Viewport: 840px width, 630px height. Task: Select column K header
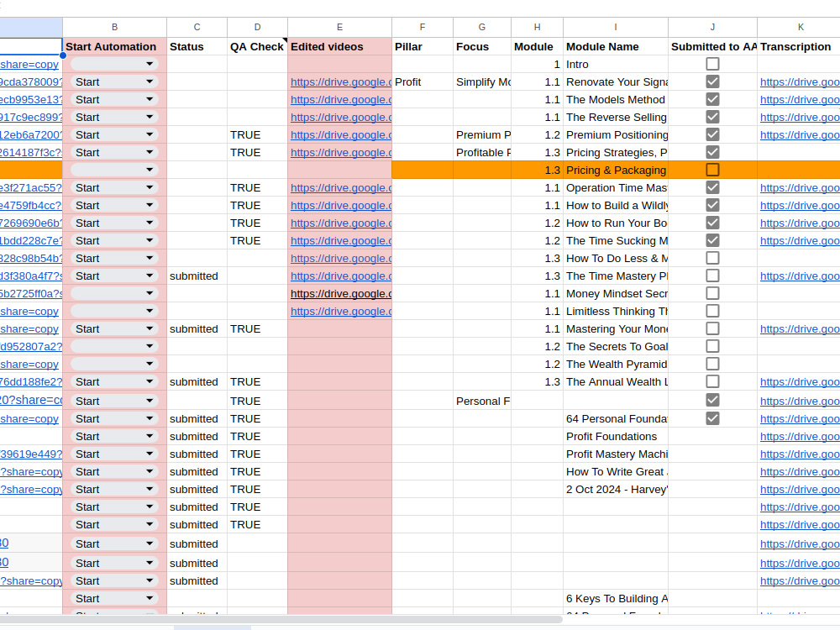click(801, 28)
